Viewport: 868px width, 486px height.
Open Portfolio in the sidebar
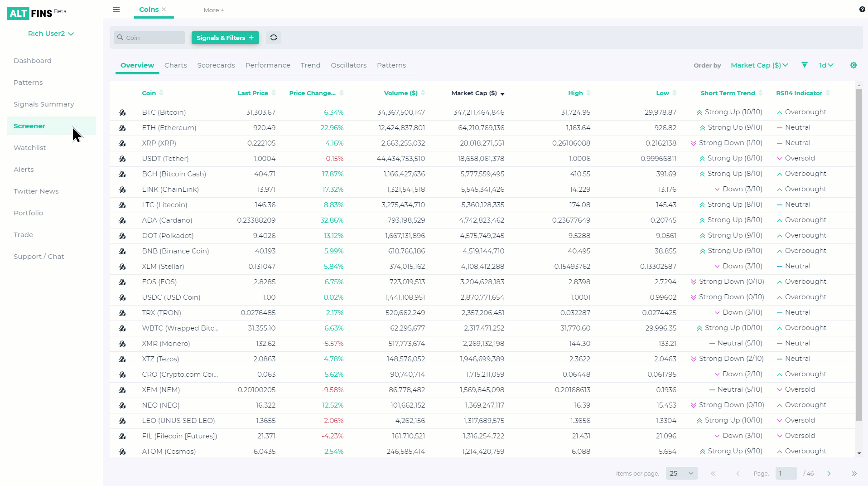(x=29, y=213)
